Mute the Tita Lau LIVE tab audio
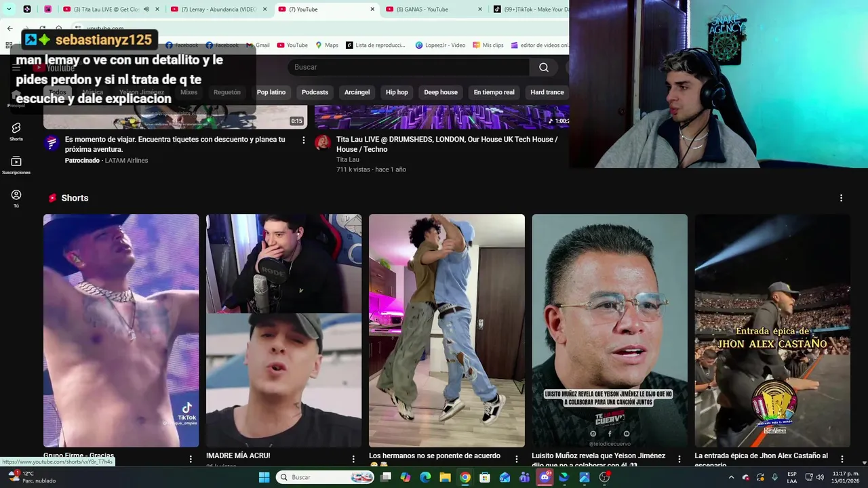This screenshot has height=488, width=868. tap(146, 9)
